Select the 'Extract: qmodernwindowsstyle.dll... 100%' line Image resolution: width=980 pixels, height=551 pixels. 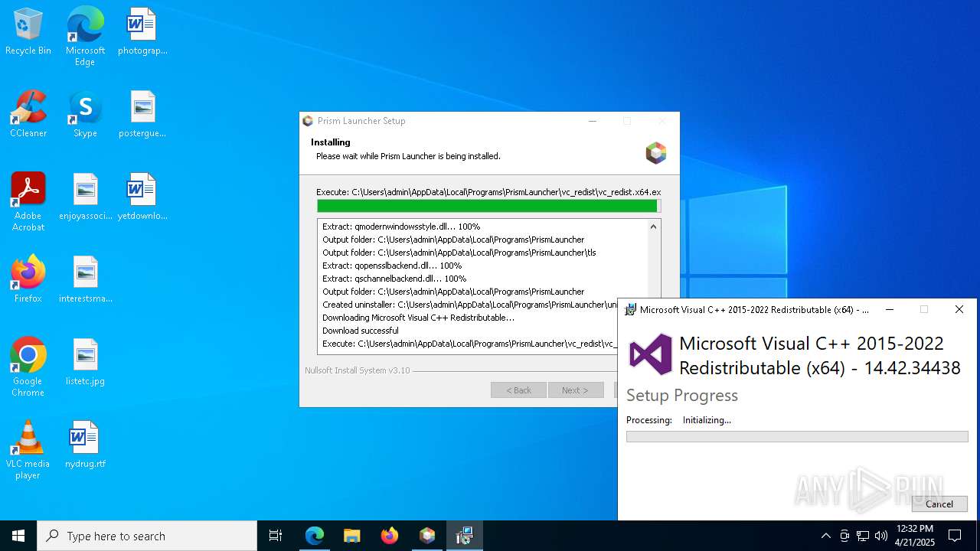tap(401, 227)
